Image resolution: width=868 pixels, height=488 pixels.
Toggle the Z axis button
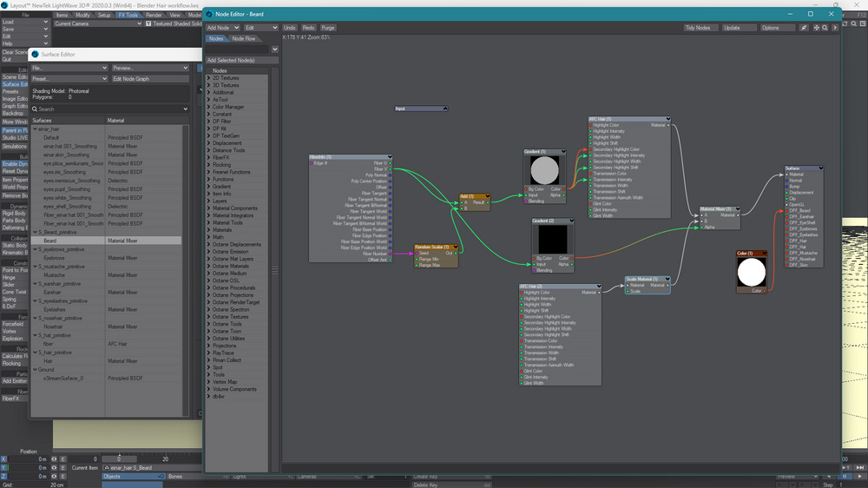[x=4, y=477]
